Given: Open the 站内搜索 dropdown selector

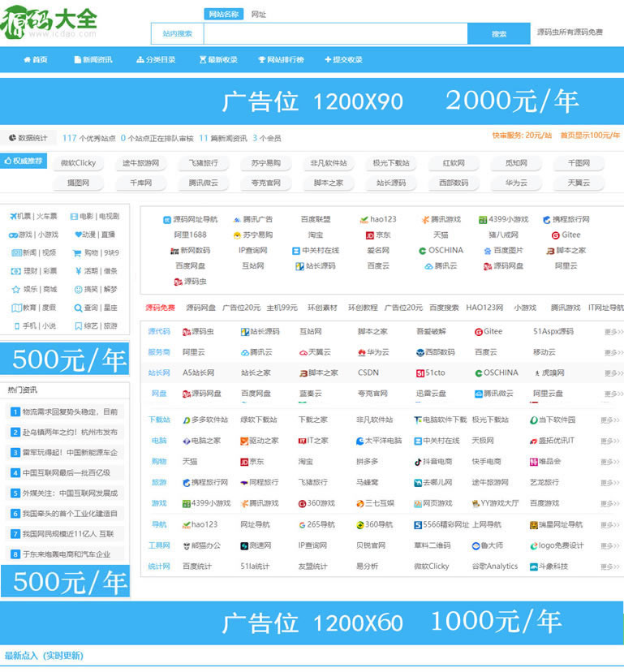Looking at the screenshot, I should (178, 33).
